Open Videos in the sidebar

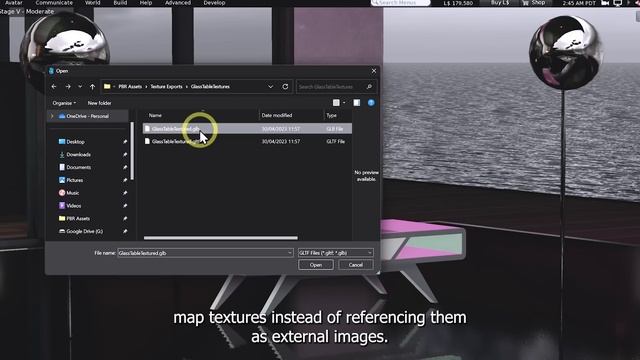pyautogui.click(x=70, y=206)
